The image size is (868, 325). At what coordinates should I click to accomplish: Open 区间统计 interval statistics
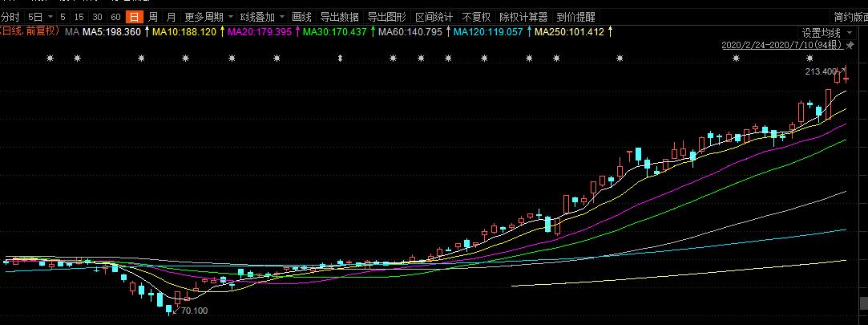coord(434,17)
